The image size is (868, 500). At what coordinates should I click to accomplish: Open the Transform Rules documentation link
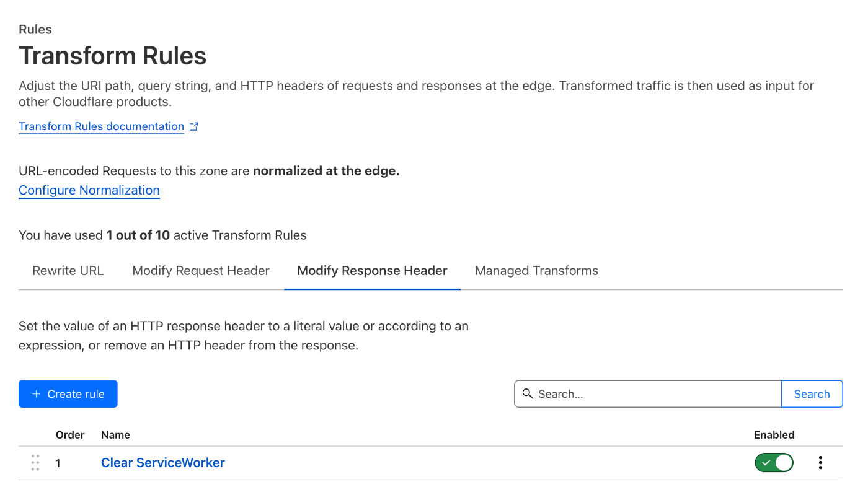tap(101, 126)
